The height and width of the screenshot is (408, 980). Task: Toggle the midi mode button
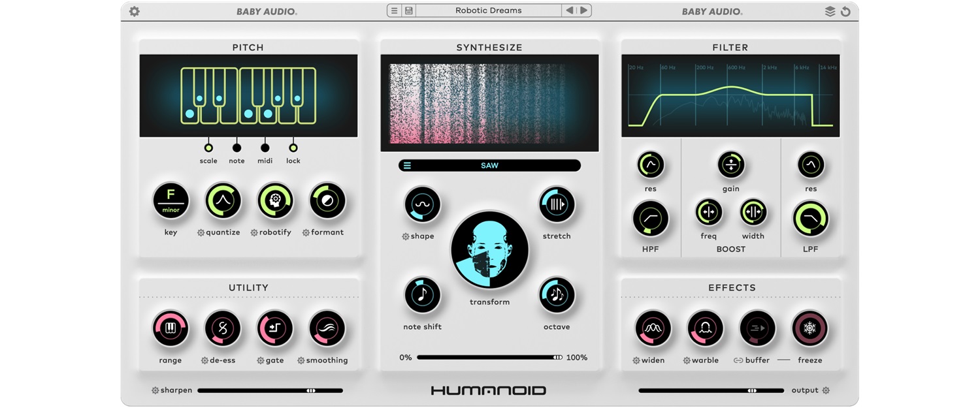coord(265,148)
